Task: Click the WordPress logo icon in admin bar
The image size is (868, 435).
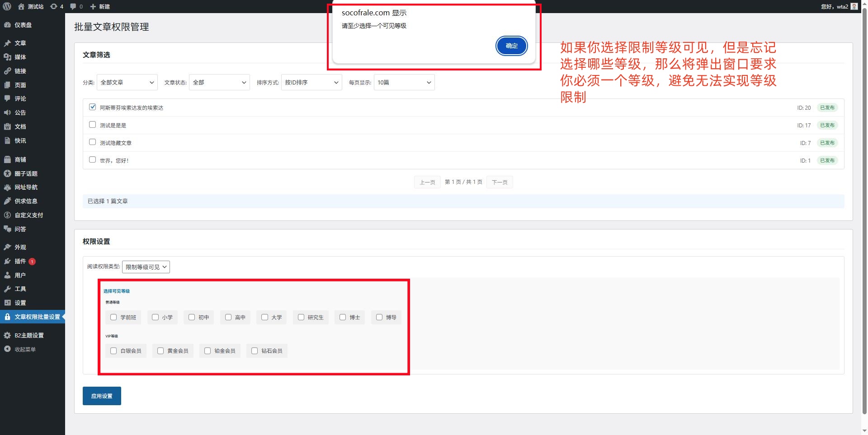Action: tap(7, 6)
